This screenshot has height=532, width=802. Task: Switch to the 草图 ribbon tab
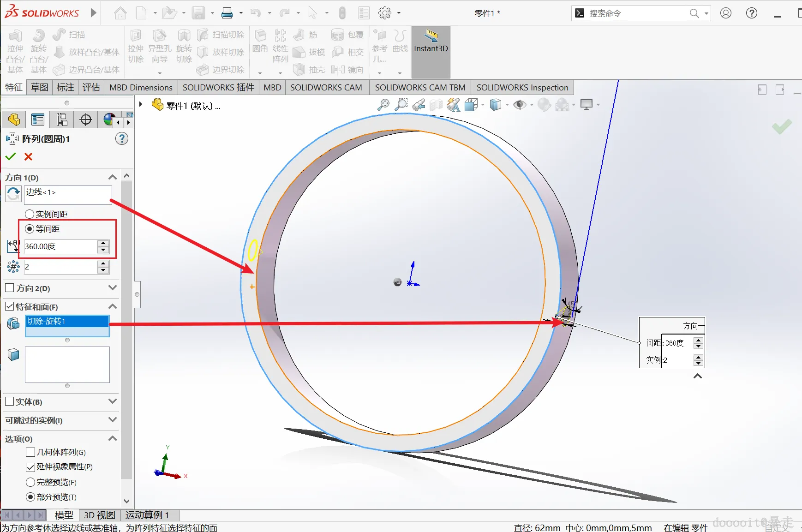pyautogui.click(x=40, y=87)
